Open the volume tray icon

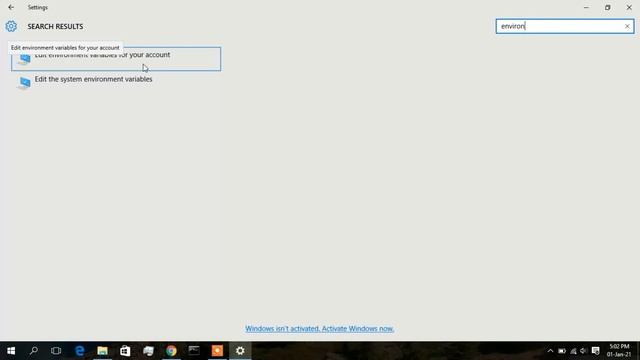click(x=584, y=351)
